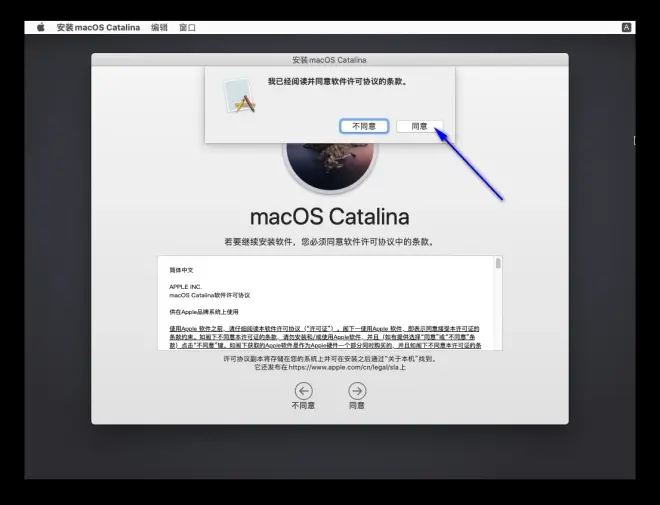The image size is (660, 505).
Task: Click the apple.com/cn/legal/sla URL text
Action: [343, 367]
